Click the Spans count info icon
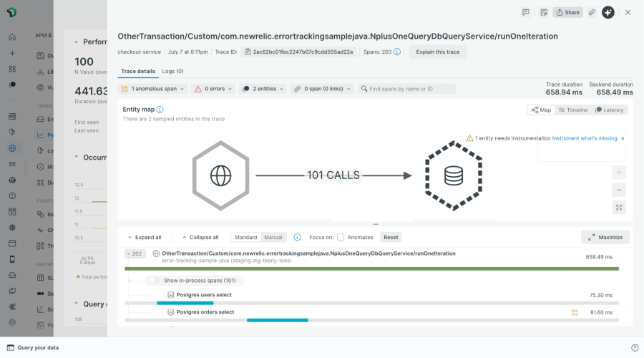The height and width of the screenshot is (358, 644). [397, 52]
